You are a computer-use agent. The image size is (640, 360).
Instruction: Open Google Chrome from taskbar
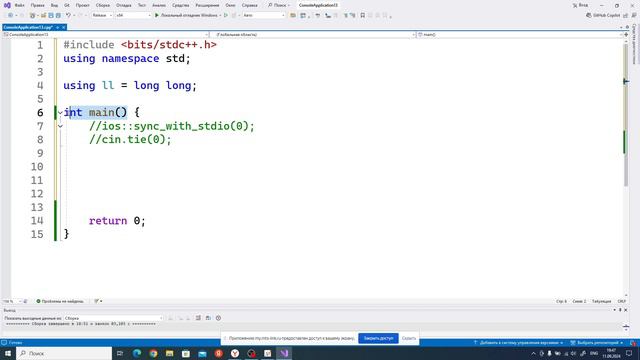[x=153, y=353]
